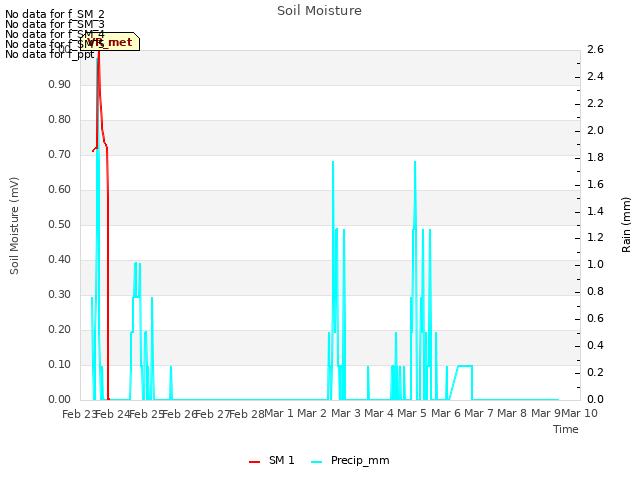This screenshot has width=640, height=480.
Task: Click the red SM 1 legend swatch
Action: pos(254,462)
